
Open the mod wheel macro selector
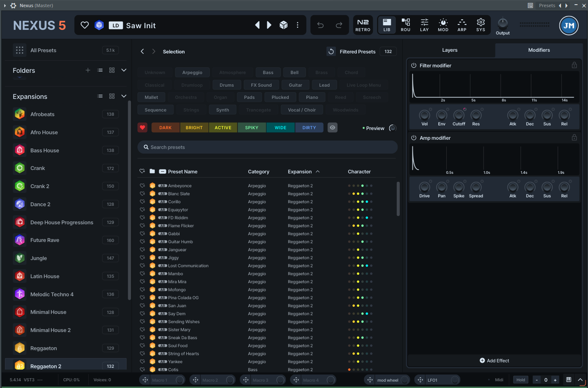coord(387,380)
